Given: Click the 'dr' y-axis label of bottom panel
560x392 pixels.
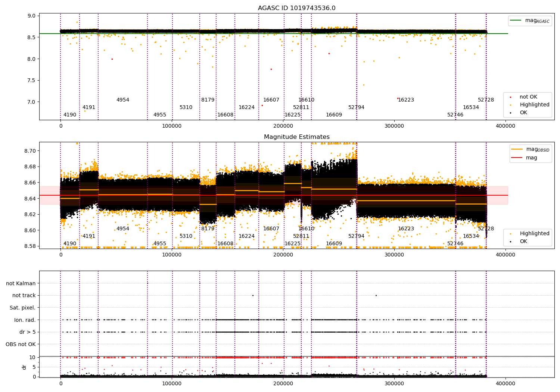Looking at the screenshot, I should [24, 367].
